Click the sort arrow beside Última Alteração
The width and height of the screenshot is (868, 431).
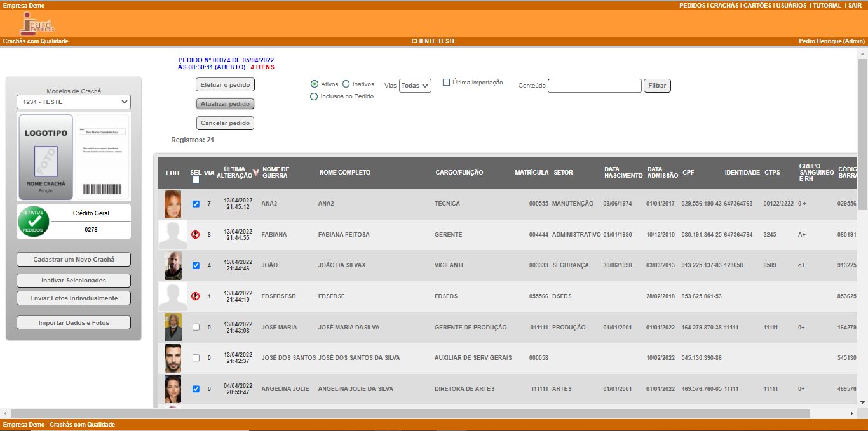255,172
